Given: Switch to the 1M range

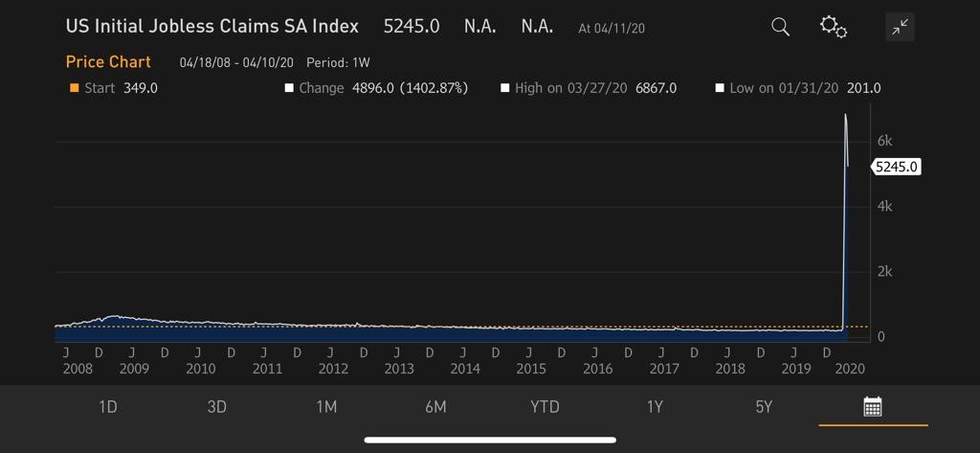Looking at the screenshot, I should tap(326, 407).
